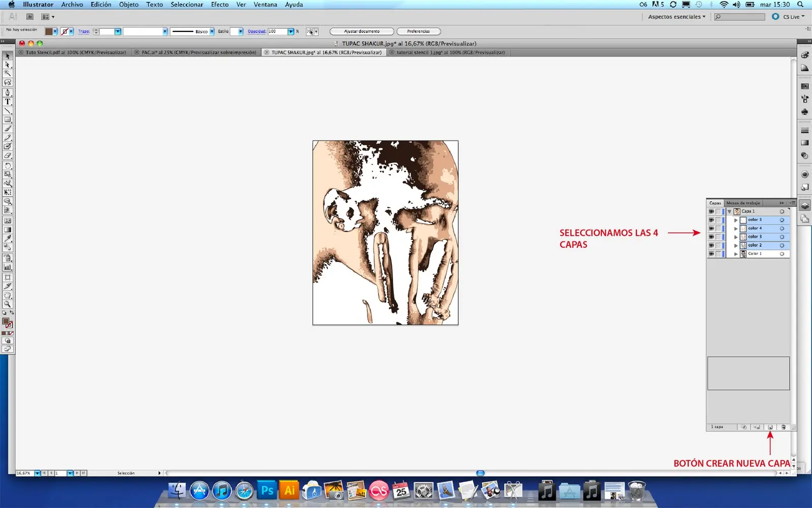Open the stroke weight dropdown
The height and width of the screenshot is (508, 812).
(x=118, y=31)
